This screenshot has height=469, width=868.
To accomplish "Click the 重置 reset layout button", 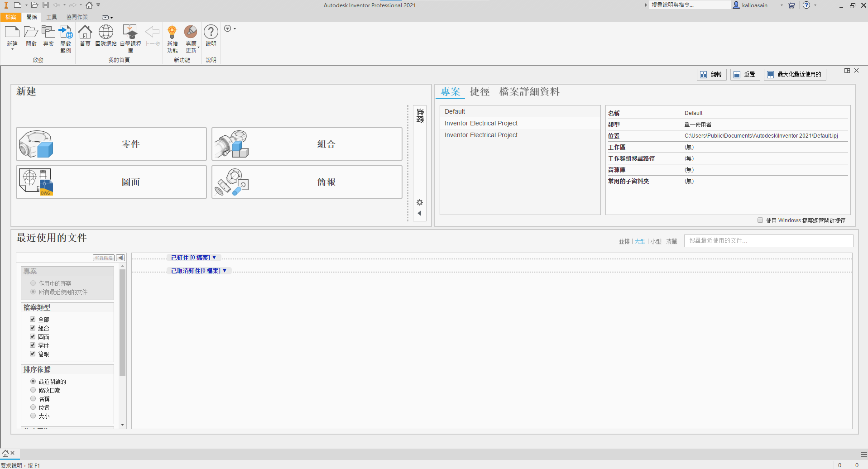I will pyautogui.click(x=745, y=75).
